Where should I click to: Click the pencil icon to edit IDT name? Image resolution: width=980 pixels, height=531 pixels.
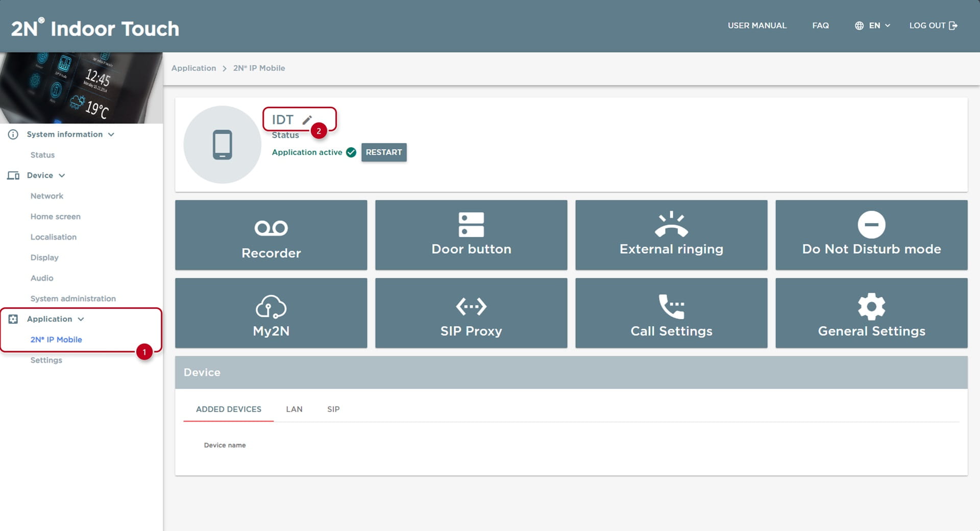tap(307, 120)
